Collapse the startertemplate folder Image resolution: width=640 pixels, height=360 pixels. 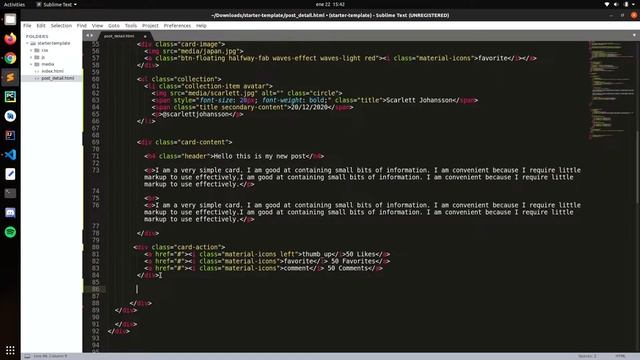pos(27,43)
